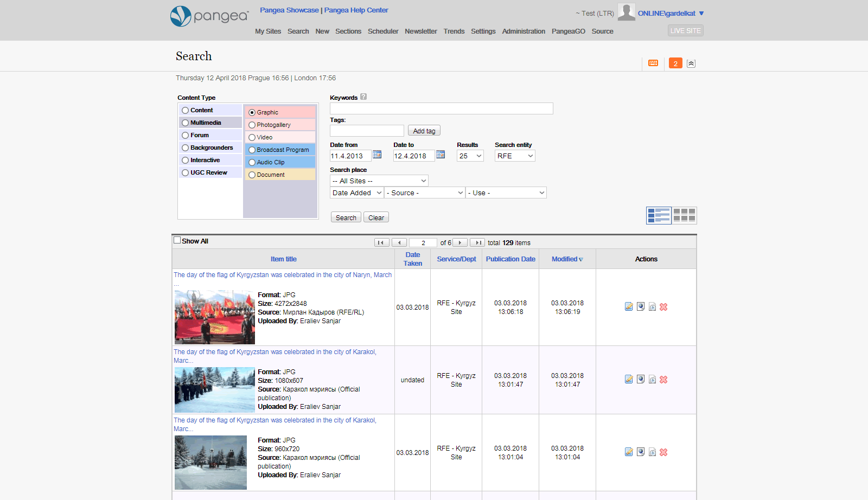Open the Date to calendar picker
Screen dimensions: 868x500
tap(441, 155)
